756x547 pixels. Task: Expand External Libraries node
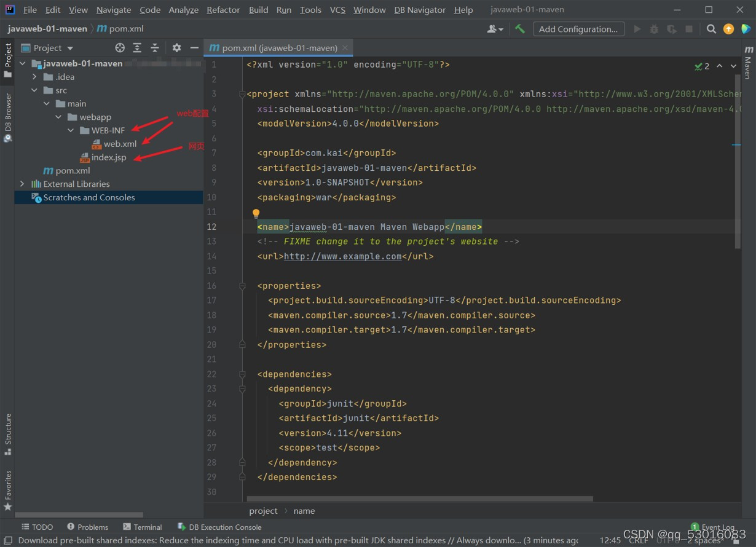click(x=23, y=184)
